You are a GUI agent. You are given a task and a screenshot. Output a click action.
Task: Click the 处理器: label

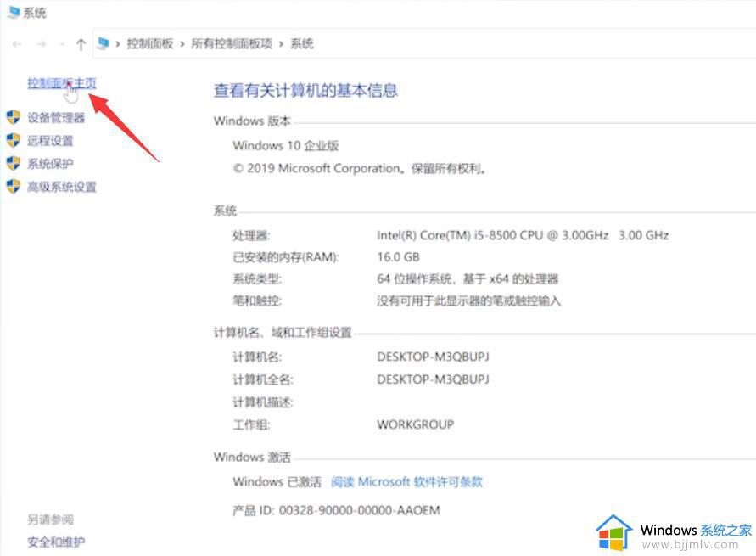pyautogui.click(x=252, y=236)
